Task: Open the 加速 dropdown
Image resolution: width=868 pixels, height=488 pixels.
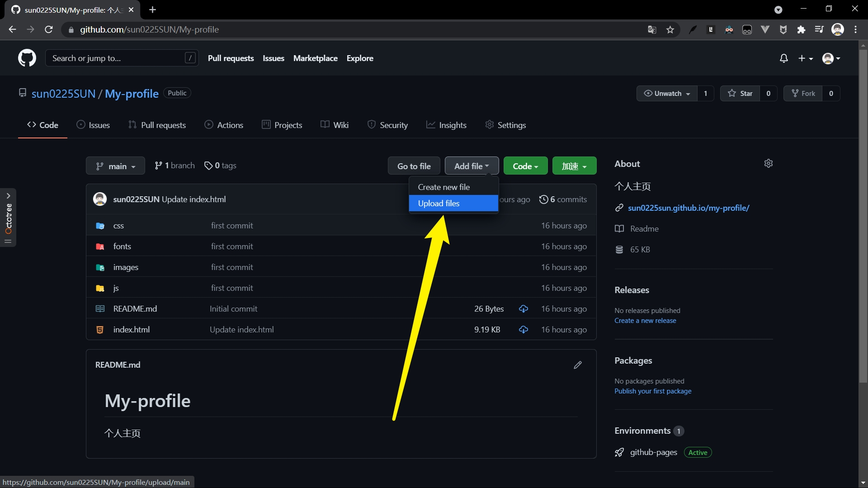Action: (574, 166)
